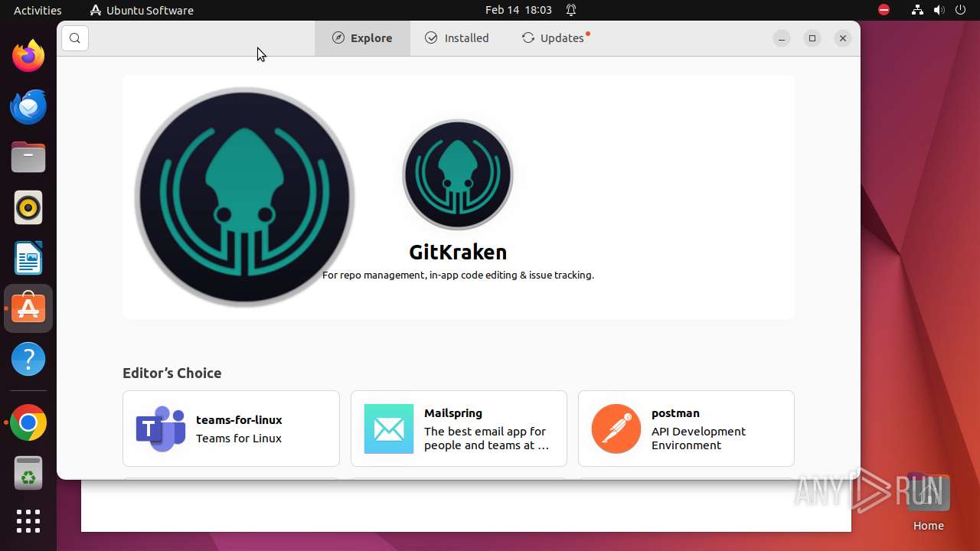Viewport: 980px width, 551px height.
Task: Close the Ubuntu Software window
Action: click(x=843, y=38)
